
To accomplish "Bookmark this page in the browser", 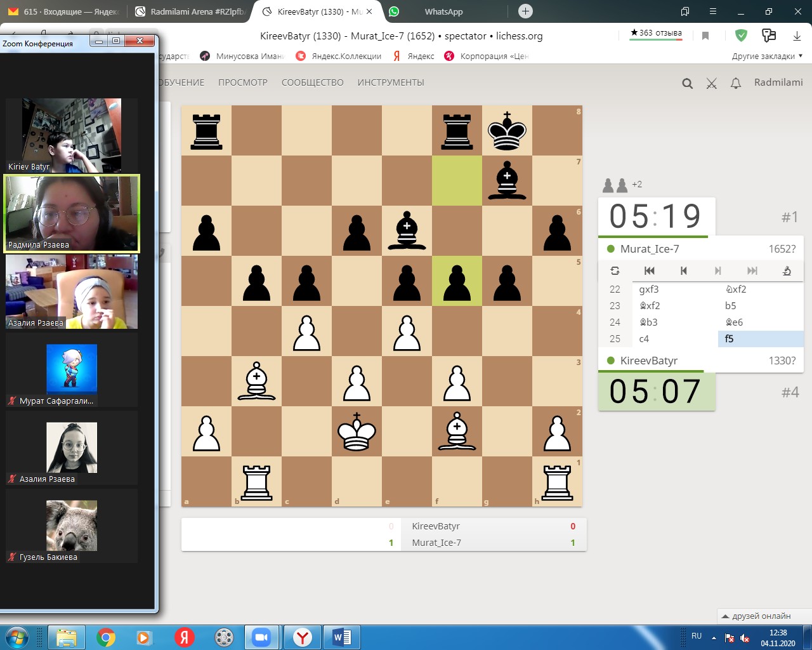I will coord(705,36).
